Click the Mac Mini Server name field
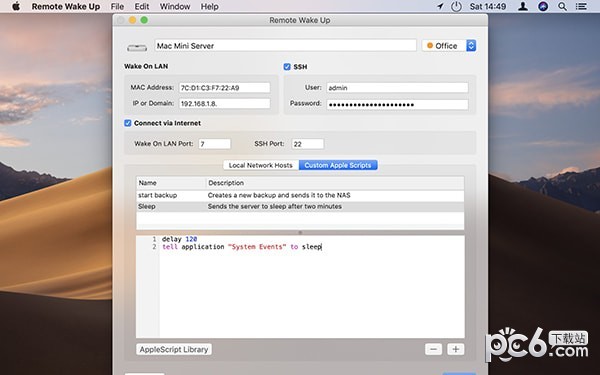The image size is (600, 375). point(285,46)
